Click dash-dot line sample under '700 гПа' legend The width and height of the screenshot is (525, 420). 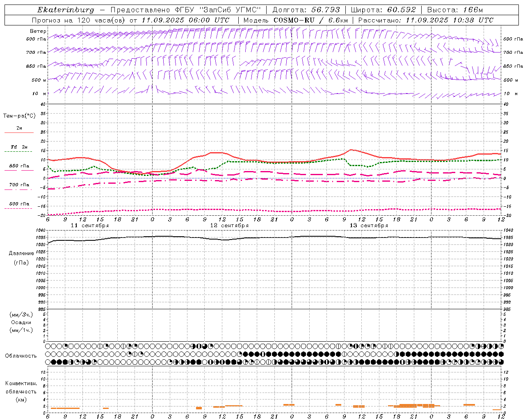[x=18, y=189]
